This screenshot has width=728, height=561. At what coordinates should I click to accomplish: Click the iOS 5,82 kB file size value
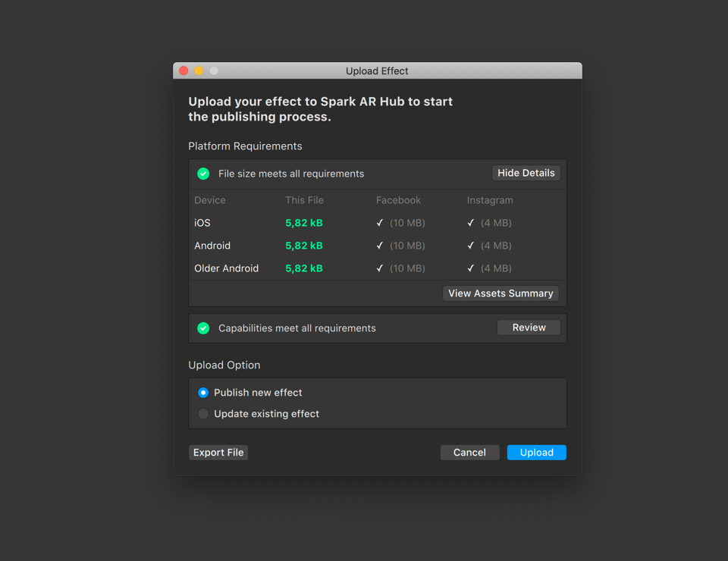coord(304,223)
